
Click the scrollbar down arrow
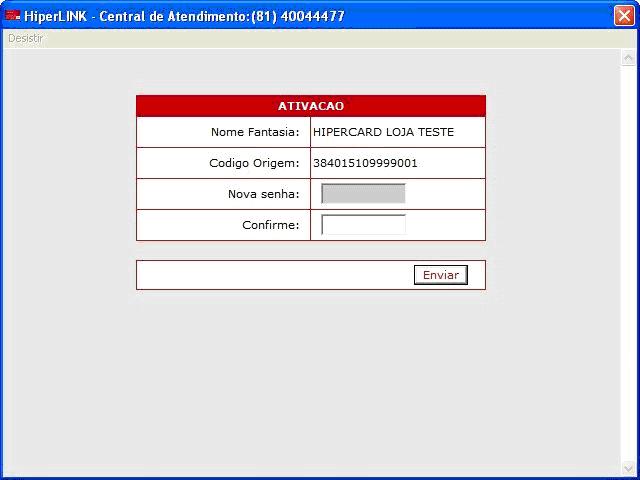click(628, 468)
